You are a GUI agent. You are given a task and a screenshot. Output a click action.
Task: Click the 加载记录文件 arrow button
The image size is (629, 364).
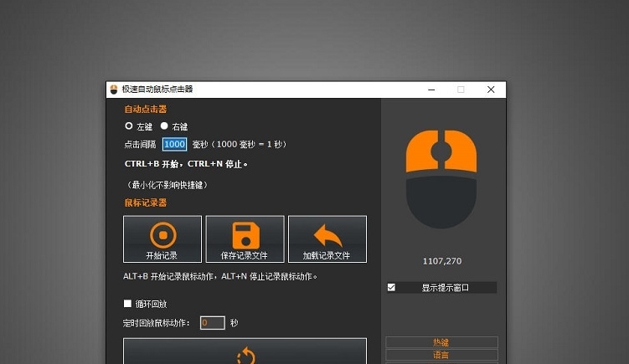coord(327,239)
